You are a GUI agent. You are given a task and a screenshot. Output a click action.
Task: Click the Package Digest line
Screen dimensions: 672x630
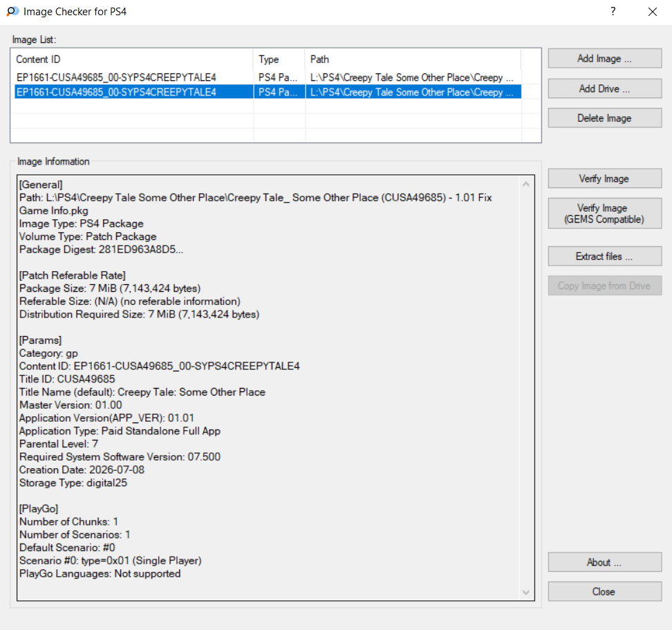[101, 250]
